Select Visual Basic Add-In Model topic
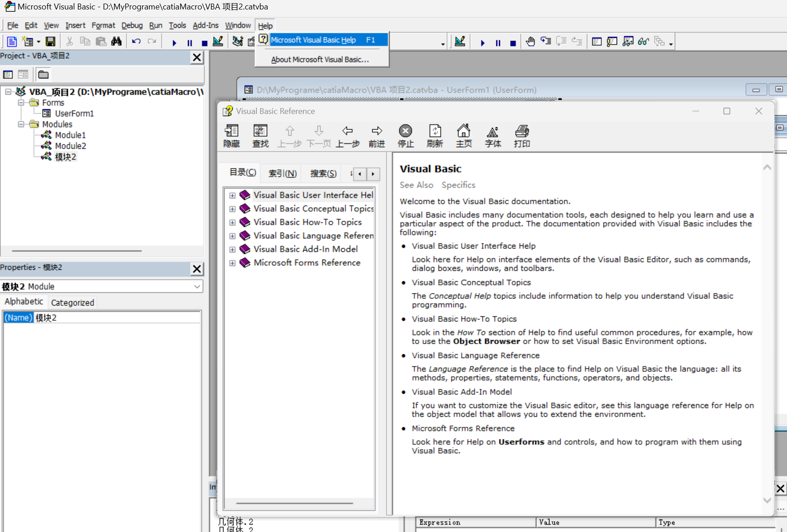The height and width of the screenshot is (532, 787). tap(306, 249)
